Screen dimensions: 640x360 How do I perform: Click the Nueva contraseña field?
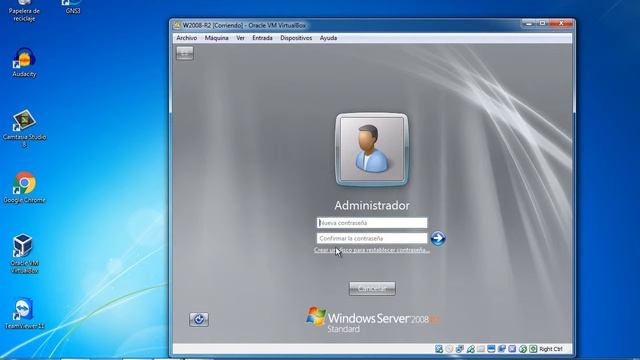[372, 223]
